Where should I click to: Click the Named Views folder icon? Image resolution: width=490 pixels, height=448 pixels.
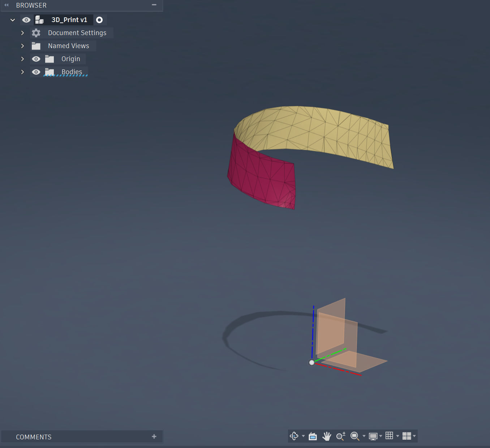point(36,46)
